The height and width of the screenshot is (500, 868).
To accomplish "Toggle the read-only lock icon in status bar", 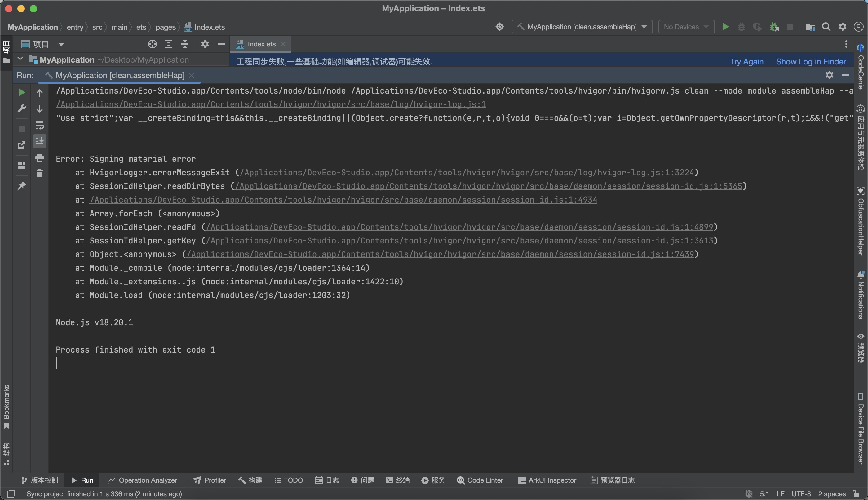I will pos(856,493).
